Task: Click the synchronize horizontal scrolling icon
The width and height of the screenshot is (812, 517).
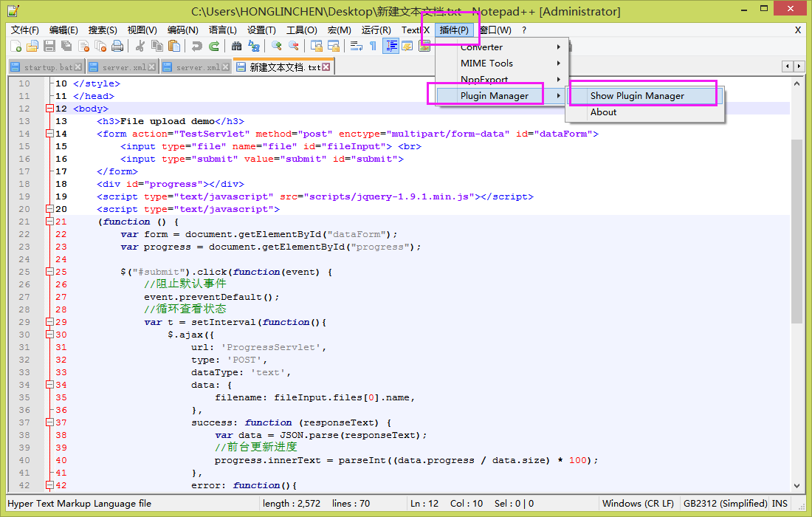Action: coord(334,47)
